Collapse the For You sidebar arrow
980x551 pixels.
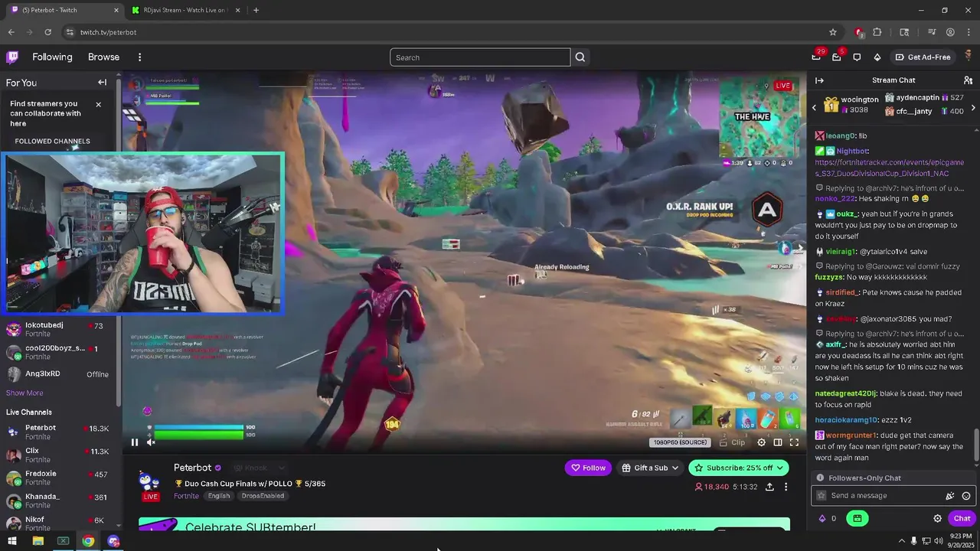(x=102, y=83)
